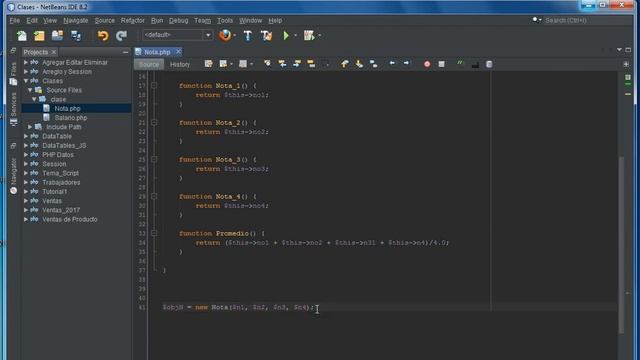Open the Run Project dropdown arrow

296,36
